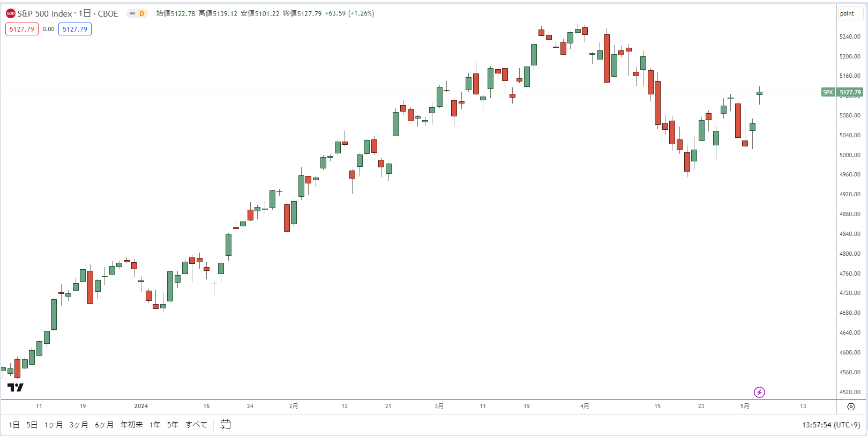This screenshot has height=436, width=868.
Task: Click the 安値5101.22 low value
Action: 260,13
